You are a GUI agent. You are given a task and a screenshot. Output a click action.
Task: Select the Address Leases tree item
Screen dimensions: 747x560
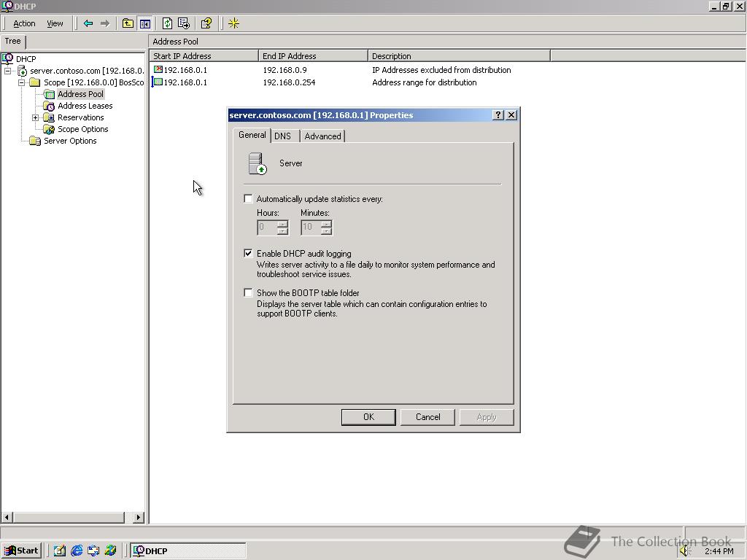(85, 106)
